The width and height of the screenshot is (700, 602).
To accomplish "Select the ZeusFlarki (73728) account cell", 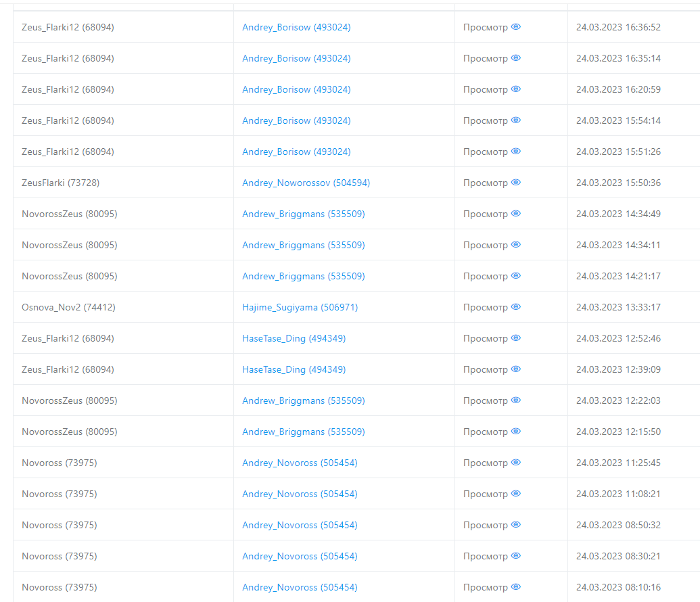I will (x=60, y=183).
